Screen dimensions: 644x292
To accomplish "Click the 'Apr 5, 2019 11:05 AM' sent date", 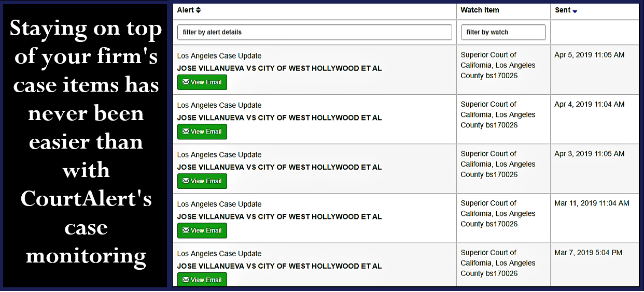I will pos(590,55).
